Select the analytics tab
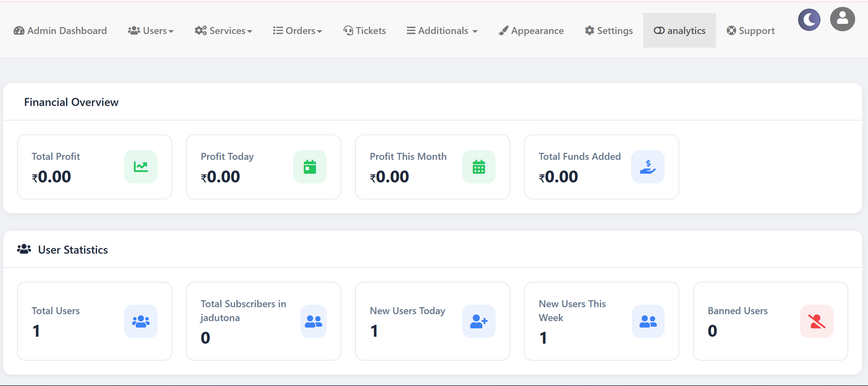This screenshot has height=386, width=868. (x=680, y=30)
